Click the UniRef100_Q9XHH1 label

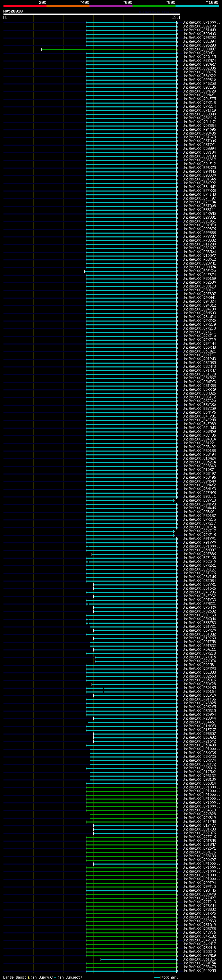199,298
